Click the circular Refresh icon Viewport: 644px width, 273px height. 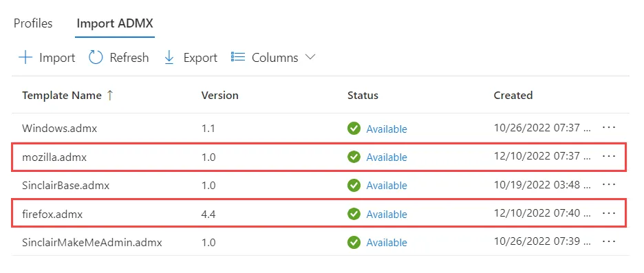click(96, 58)
